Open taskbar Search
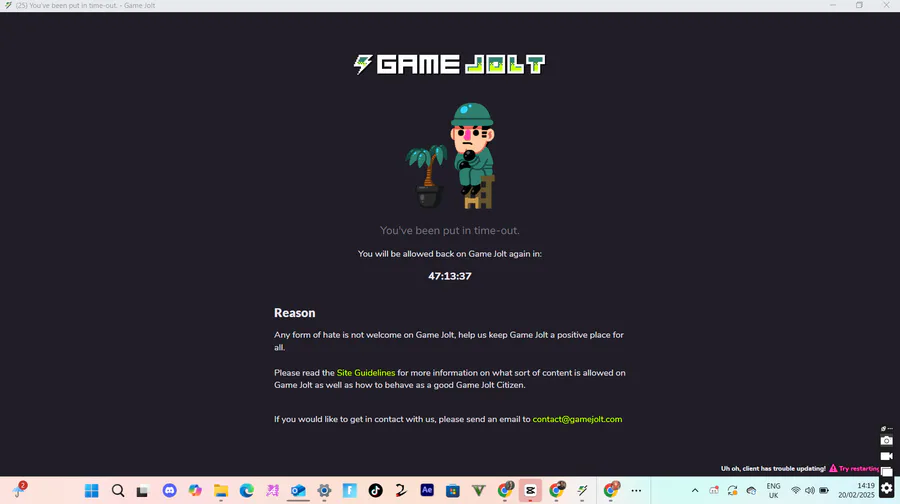Image resolution: width=900 pixels, height=504 pixels. point(118,490)
